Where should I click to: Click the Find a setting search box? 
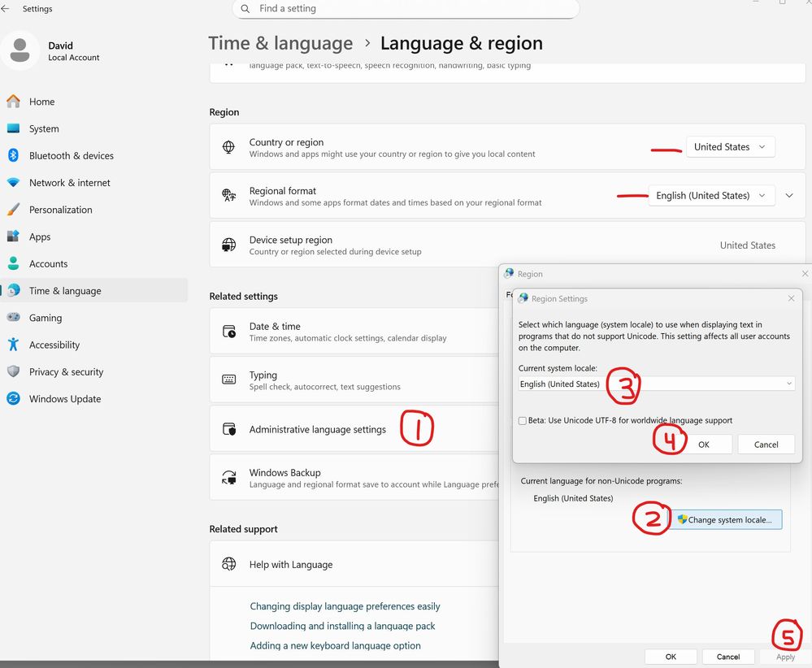(x=406, y=9)
